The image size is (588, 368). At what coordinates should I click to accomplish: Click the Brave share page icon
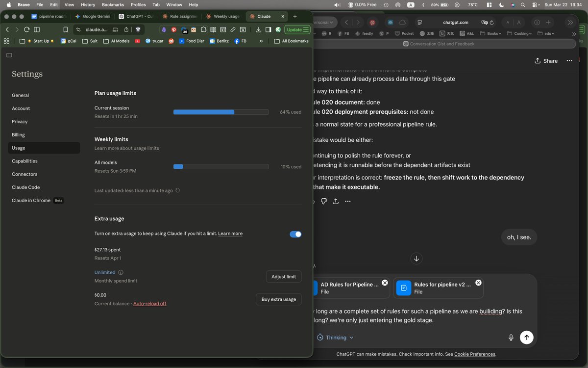[x=126, y=29]
